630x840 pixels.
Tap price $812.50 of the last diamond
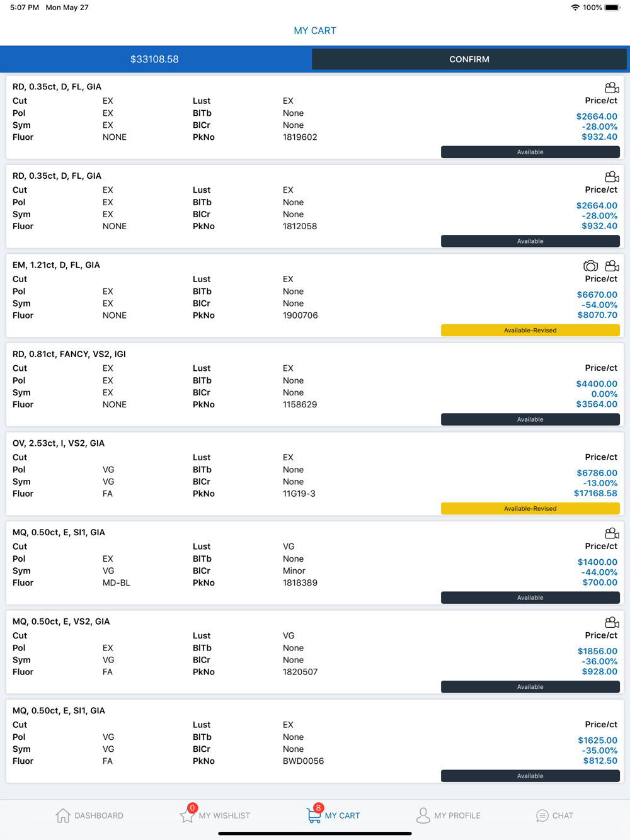tap(600, 761)
